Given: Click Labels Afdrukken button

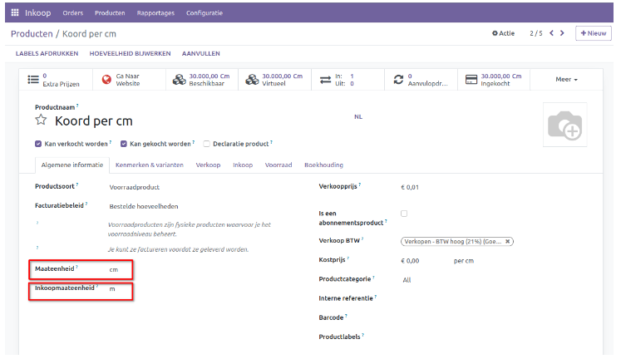Looking at the screenshot, I should pyautogui.click(x=47, y=53).
